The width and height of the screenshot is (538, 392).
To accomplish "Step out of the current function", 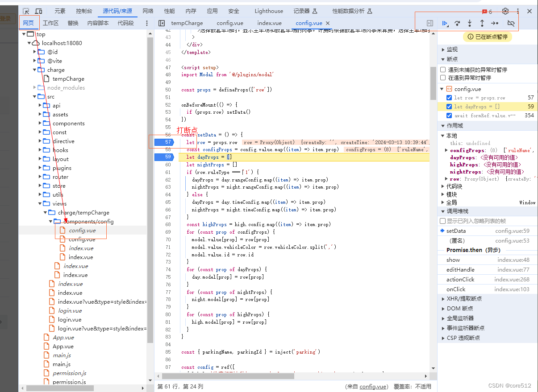I will 482,23.
